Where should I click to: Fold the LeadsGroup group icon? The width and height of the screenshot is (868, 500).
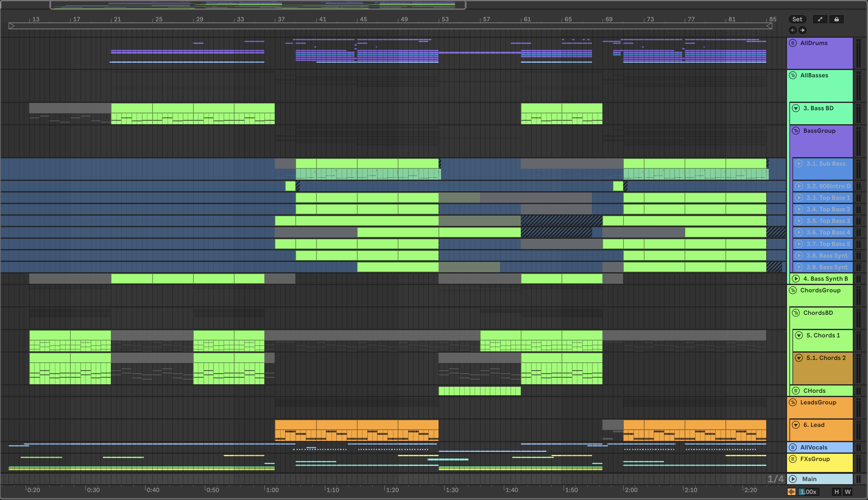coord(793,402)
